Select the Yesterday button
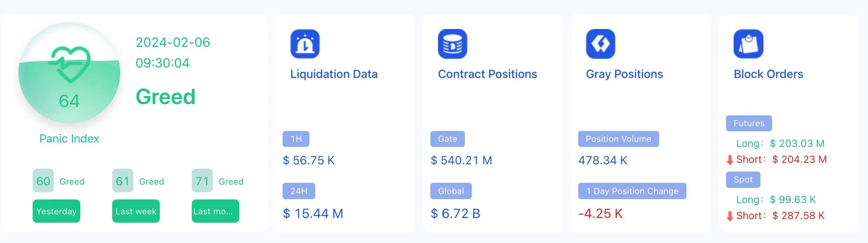This screenshot has height=243, width=868. (x=56, y=211)
